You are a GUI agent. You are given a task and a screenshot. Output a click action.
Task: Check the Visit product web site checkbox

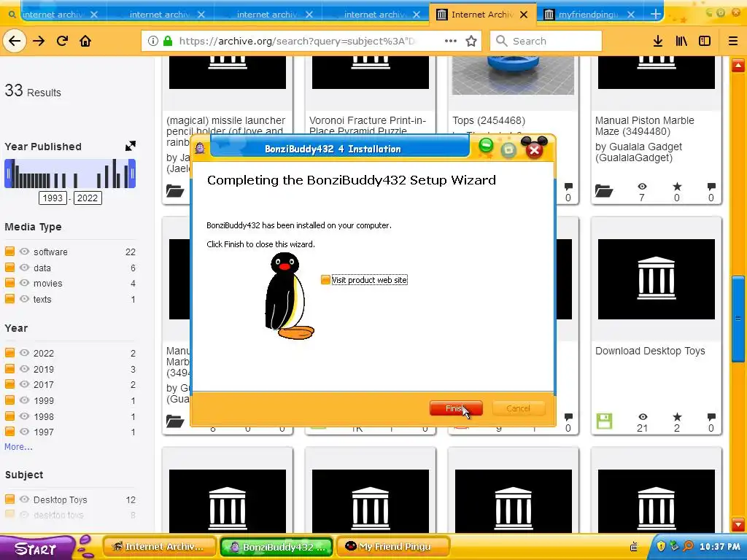(325, 280)
